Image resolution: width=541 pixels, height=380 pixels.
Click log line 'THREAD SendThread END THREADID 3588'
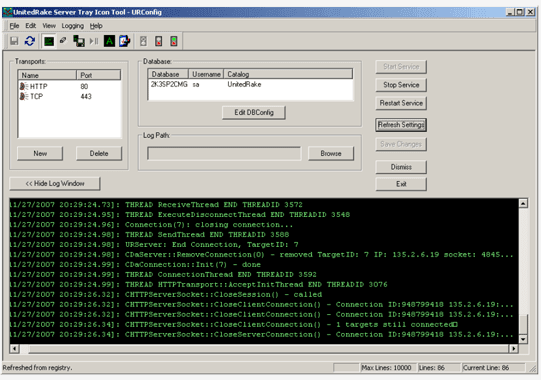(x=207, y=235)
